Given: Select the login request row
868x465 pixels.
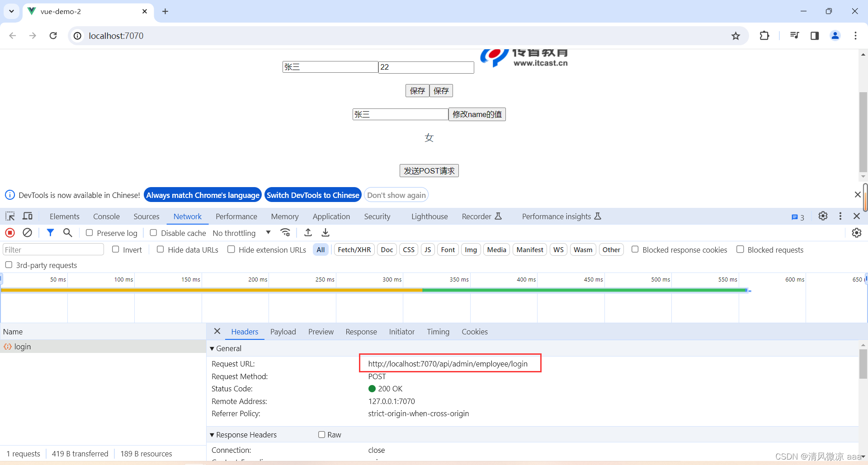Looking at the screenshot, I should pyautogui.click(x=103, y=347).
